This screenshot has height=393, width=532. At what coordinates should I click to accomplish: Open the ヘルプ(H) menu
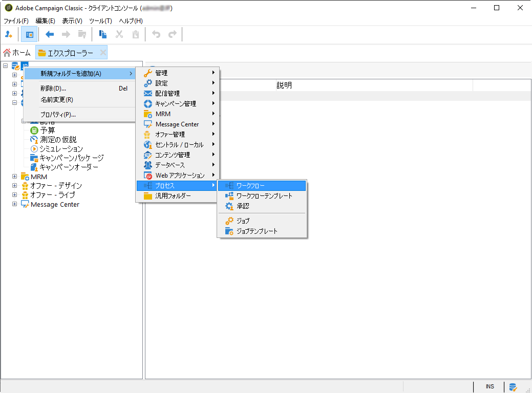pos(131,21)
